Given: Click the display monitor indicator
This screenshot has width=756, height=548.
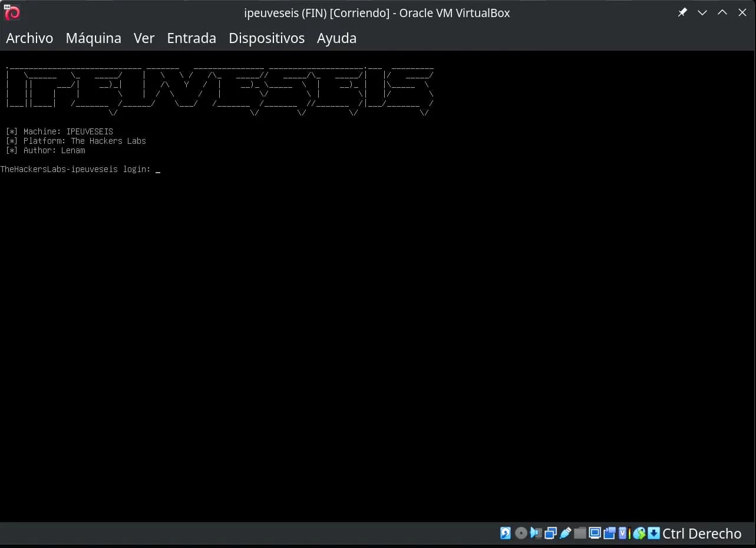Looking at the screenshot, I should [595, 533].
